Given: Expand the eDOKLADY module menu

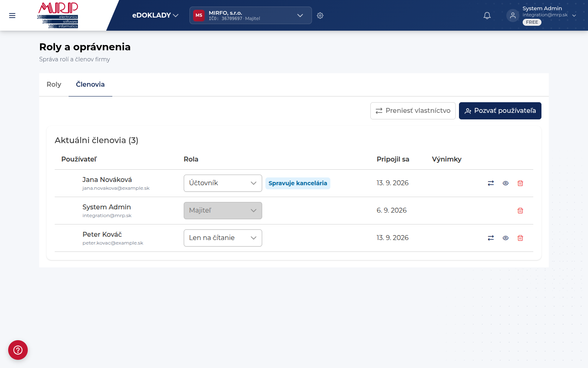Looking at the screenshot, I should pos(156,16).
